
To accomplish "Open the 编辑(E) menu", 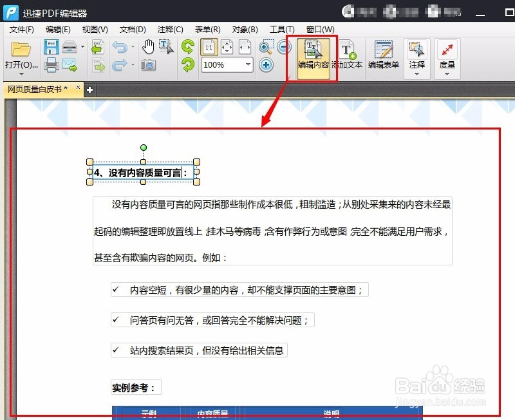I will click(x=58, y=30).
